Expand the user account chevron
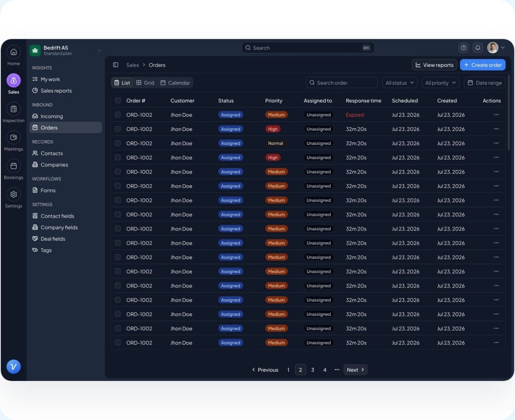 (503, 48)
